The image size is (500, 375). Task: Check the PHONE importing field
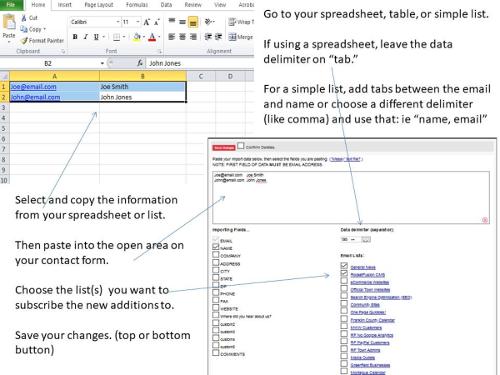(216, 293)
